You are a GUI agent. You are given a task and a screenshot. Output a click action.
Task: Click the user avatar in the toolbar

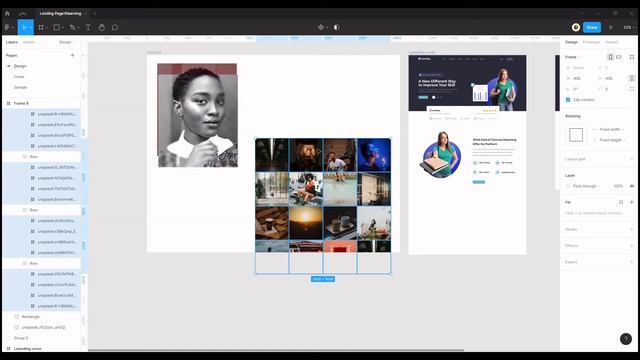576,27
